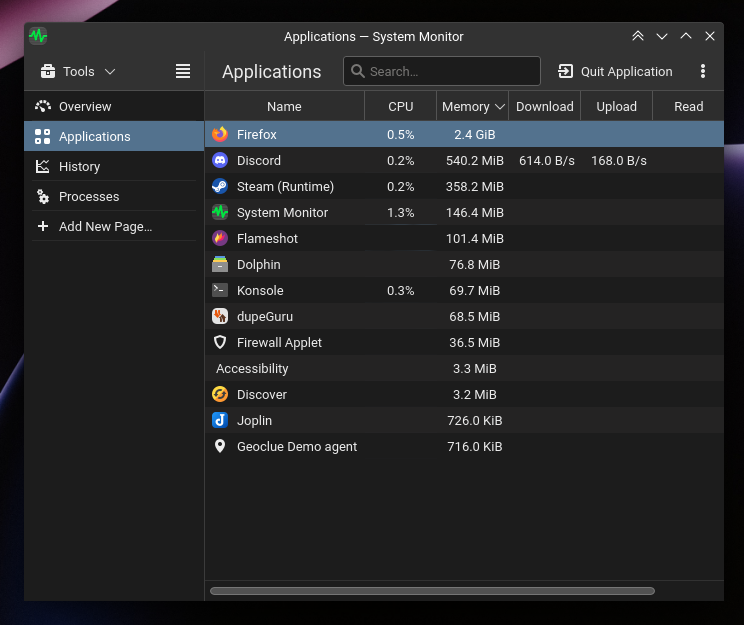Focus the Search field
Image resolution: width=744 pixels, height=625 pixels.
(442, 71)
